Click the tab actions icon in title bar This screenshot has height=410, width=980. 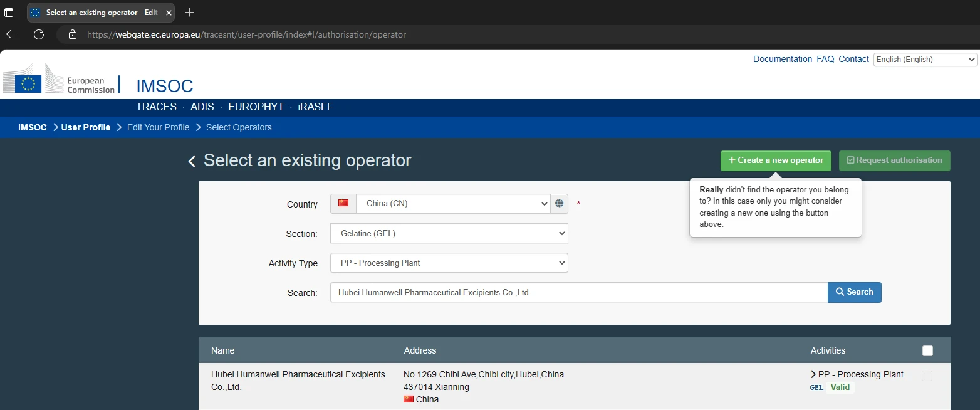pyautogui.click(x=9, y=13)
